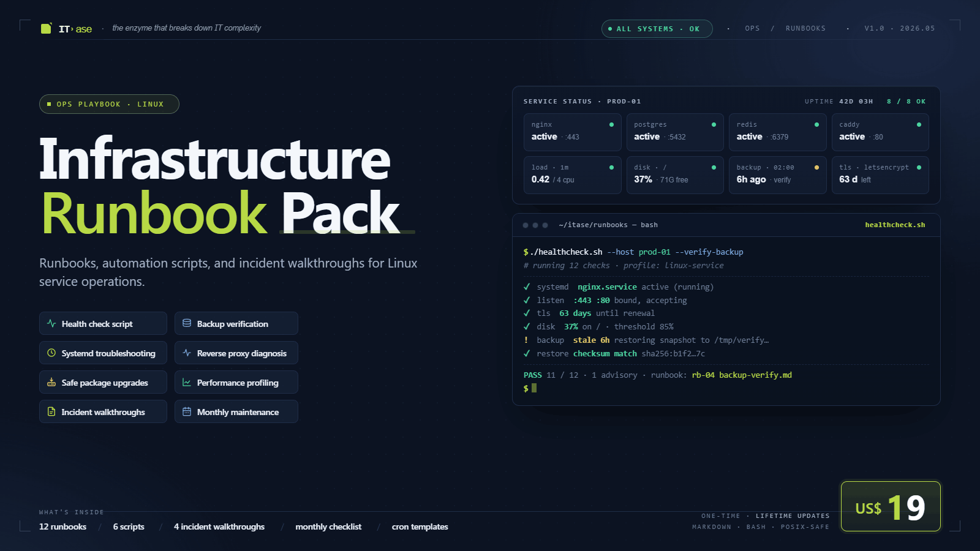The width and height of the screenshot is (980, 551).
Task: Click '63 days' in the tls line
Action: point(575,313)
